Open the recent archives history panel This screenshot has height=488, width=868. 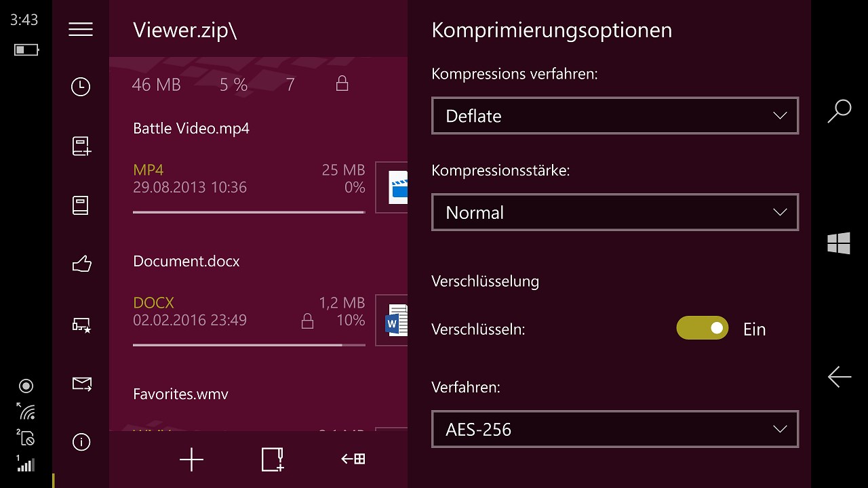81,87
